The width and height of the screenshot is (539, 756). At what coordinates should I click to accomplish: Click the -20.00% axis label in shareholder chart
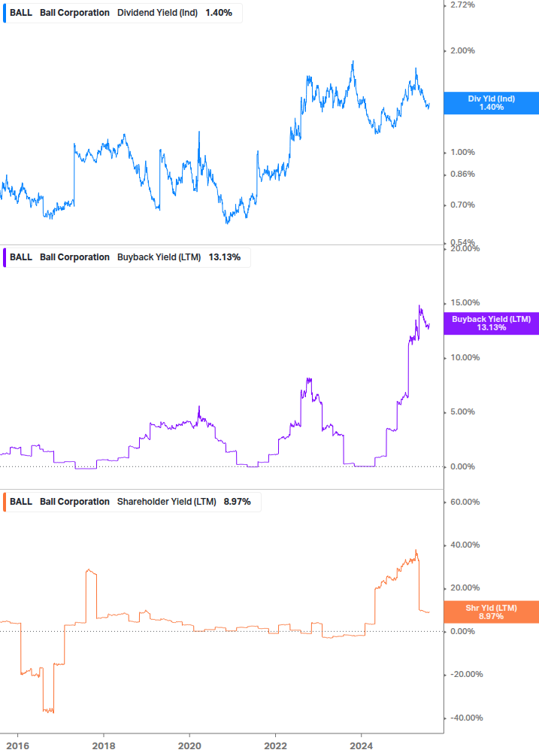[466, 674]
